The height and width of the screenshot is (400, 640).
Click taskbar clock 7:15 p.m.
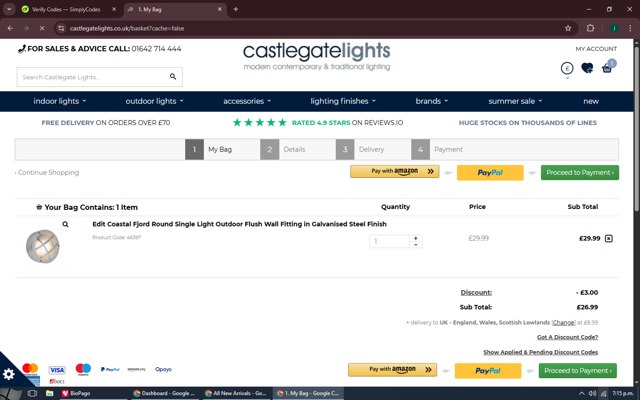tap(623, 393)
